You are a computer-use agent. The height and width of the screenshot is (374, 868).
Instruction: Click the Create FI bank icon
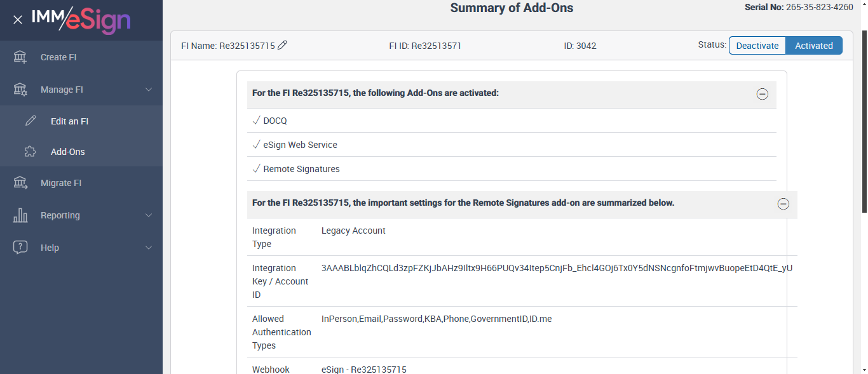point(20,57)
